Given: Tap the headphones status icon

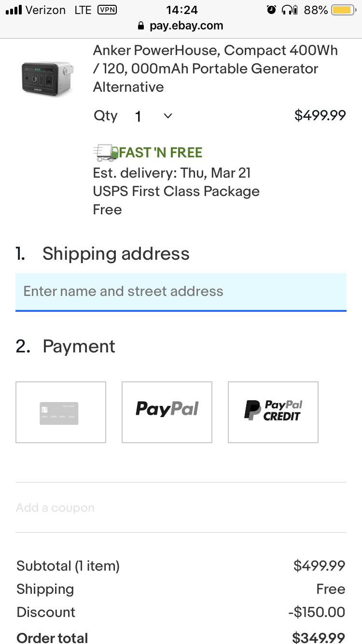Looking at the screenshot, I should click(289, 10).
